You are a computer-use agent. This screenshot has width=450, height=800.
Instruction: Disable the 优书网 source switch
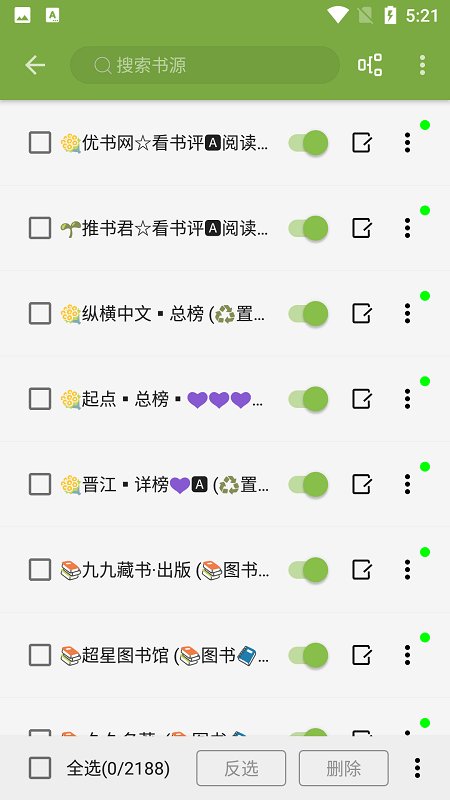click(308, 143)
